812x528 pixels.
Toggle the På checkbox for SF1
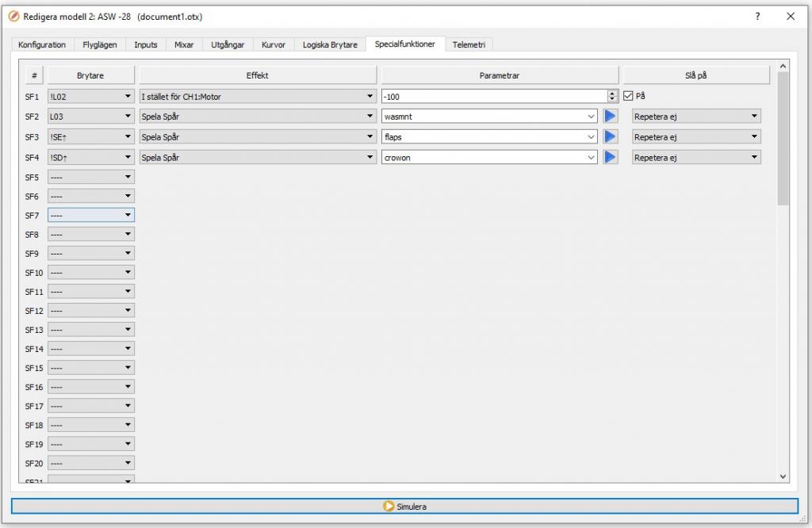tap(629, 96)
